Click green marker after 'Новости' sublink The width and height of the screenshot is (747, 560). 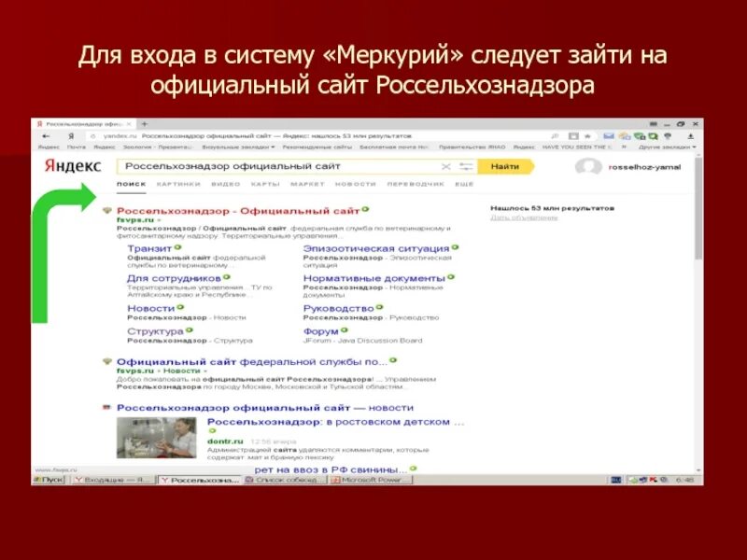(x=180, y=307)
